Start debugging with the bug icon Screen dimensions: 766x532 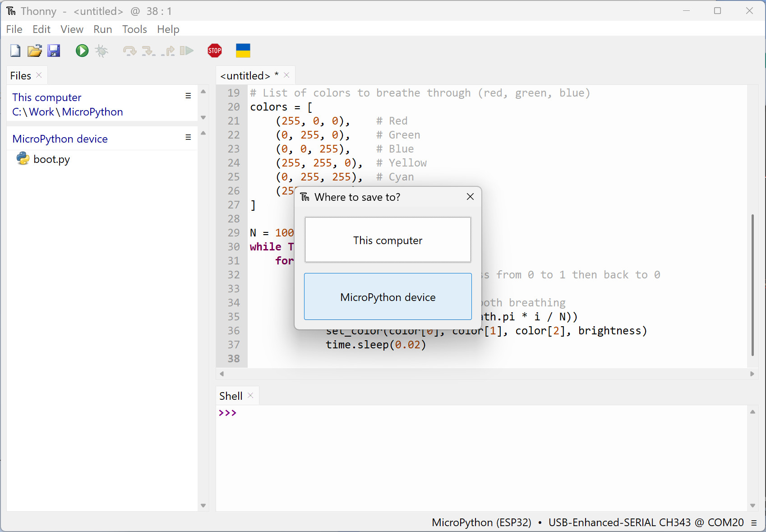point(102,51)
